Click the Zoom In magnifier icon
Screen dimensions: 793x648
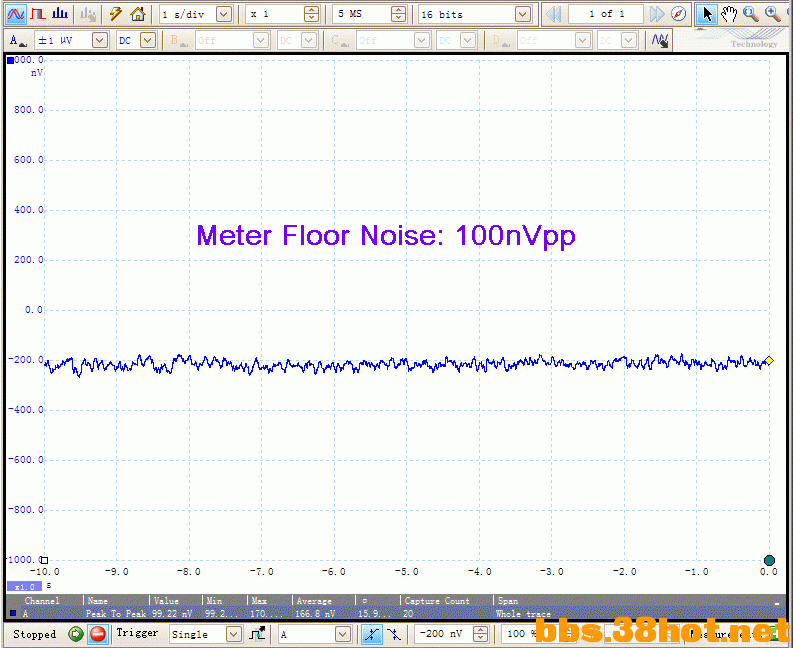773,14
